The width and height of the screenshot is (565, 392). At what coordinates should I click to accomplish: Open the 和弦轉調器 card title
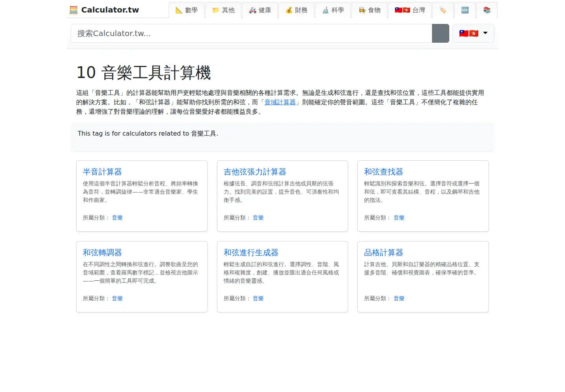click(102, 252)
